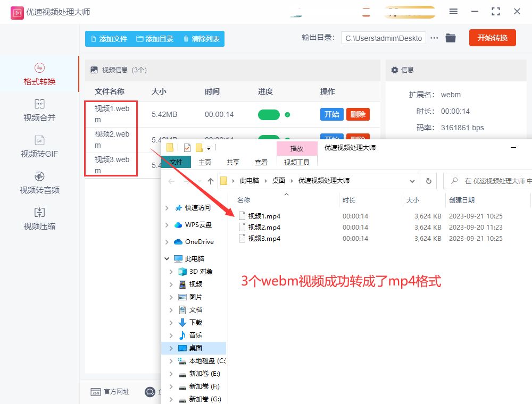Screen dimensions: 532x404
Task: Click the app logo icon in title bar
Action: tap(17, 13)
